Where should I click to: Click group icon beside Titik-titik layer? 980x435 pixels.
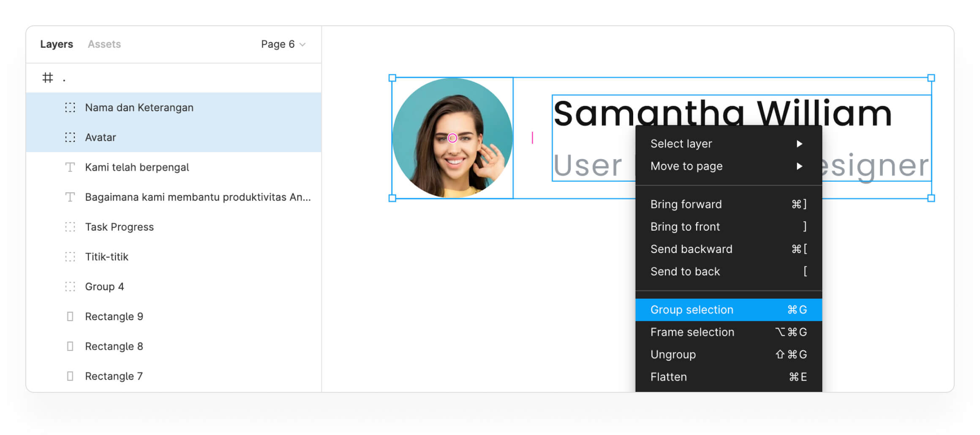point(70,257)
